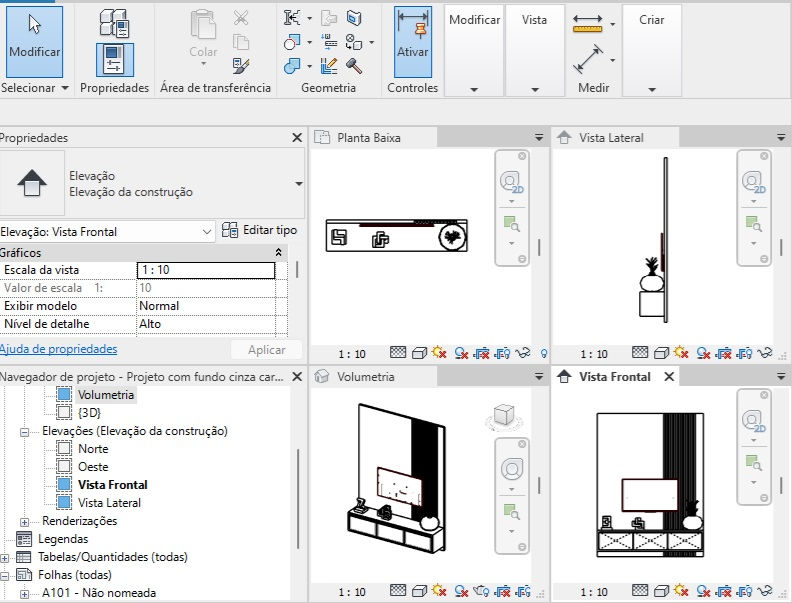Image resolution: width=792 pixels, height=603 pixels.
Task: Toggle crop view in Planta Baixa bar
Action: point(482,353)
